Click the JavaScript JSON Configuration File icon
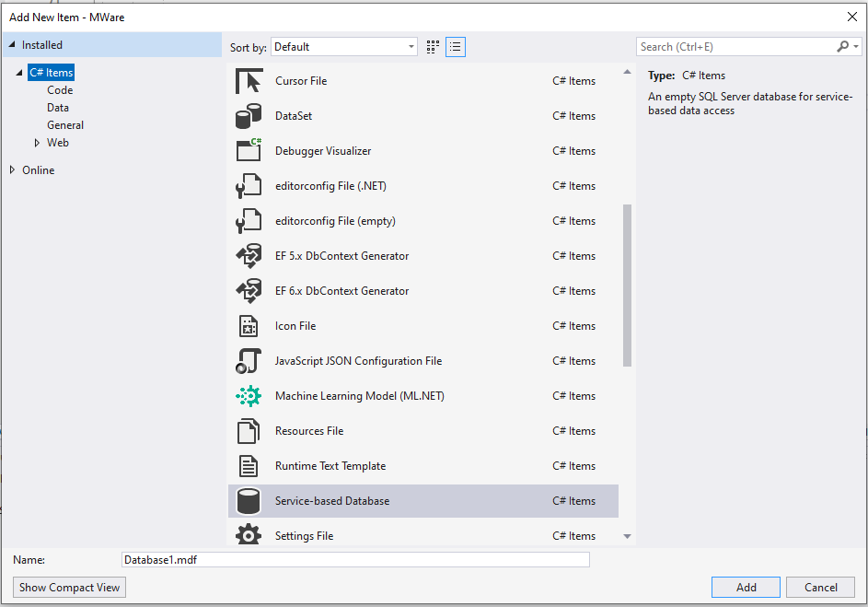Image resolution: width=868 pixels, height=607 pixels. [249, 360]
